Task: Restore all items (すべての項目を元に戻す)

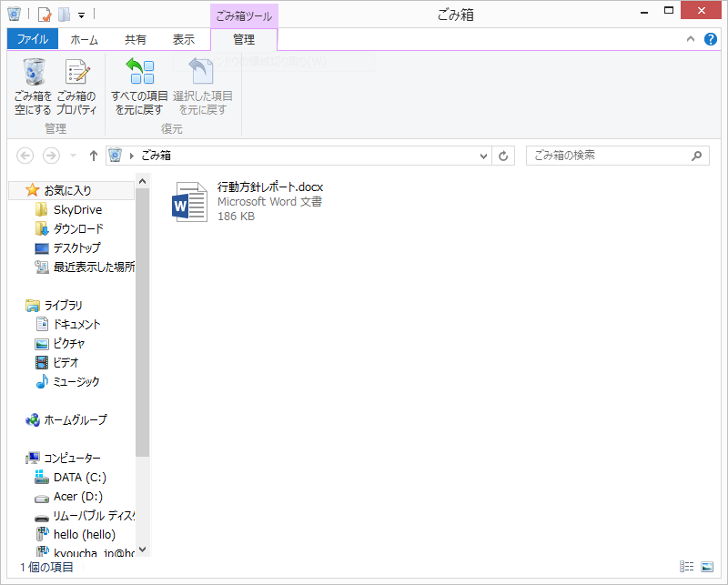Action: pos(139,86)
